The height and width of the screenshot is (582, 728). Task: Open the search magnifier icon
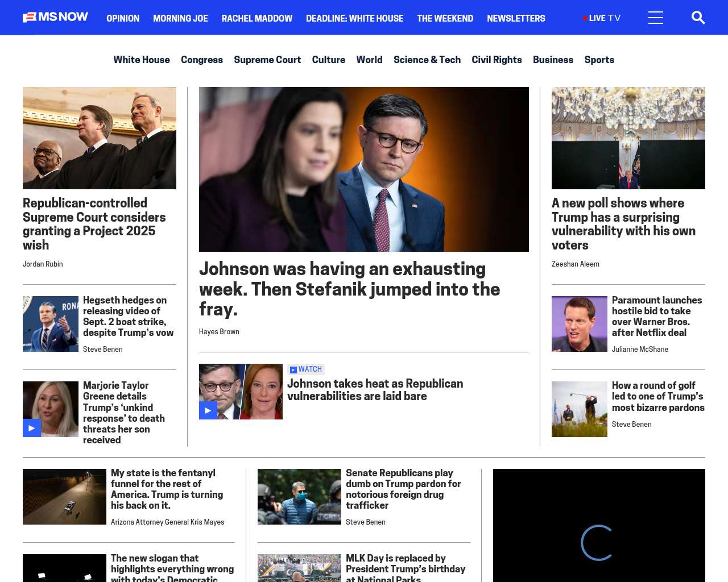click(x=698, y=18)
